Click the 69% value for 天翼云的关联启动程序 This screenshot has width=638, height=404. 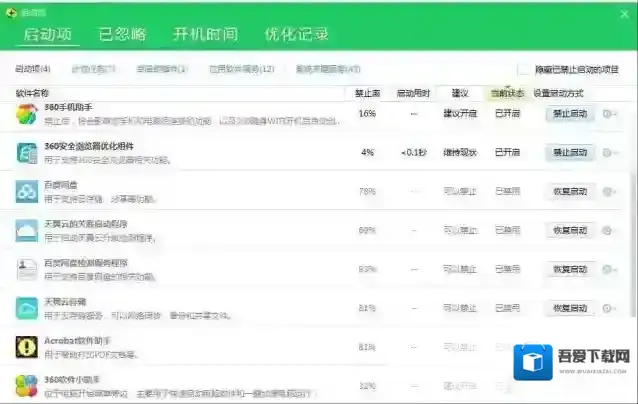click(367, 230)
